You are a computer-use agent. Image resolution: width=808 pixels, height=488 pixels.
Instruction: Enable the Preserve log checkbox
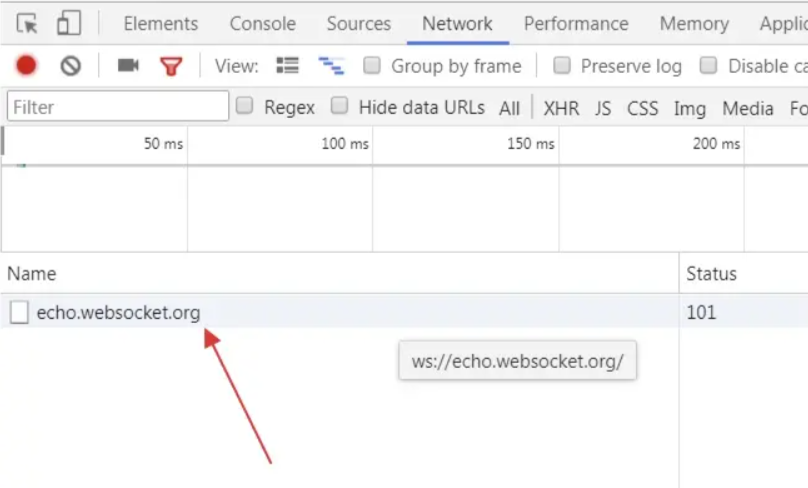point(562,65)
